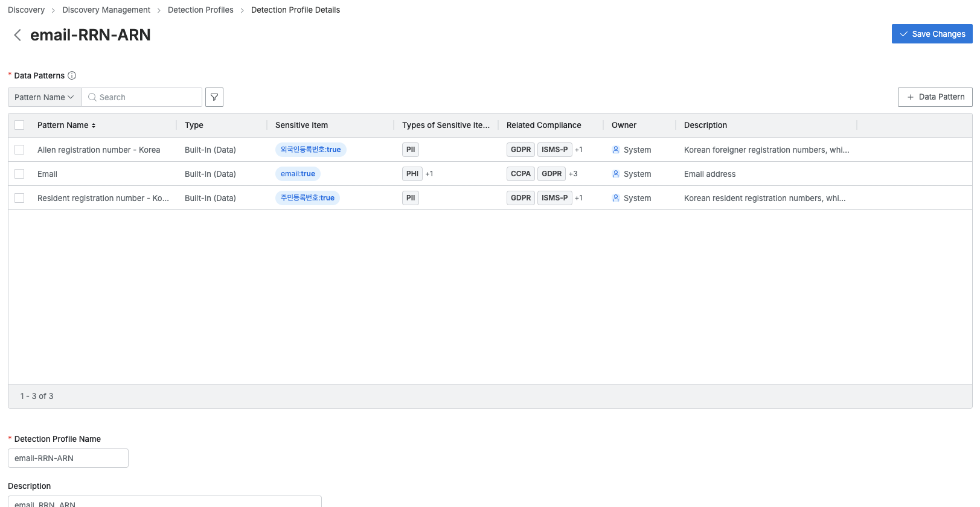The width and height of the screenshot is (980, 507).
Task: Open the filter funnel icon
Action: [214, 97]
